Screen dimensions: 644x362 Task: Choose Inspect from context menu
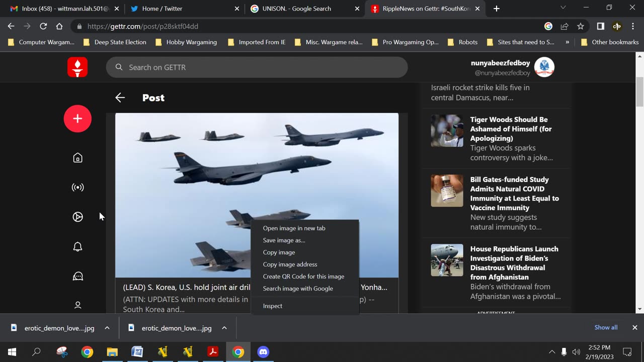coord(305,306)
